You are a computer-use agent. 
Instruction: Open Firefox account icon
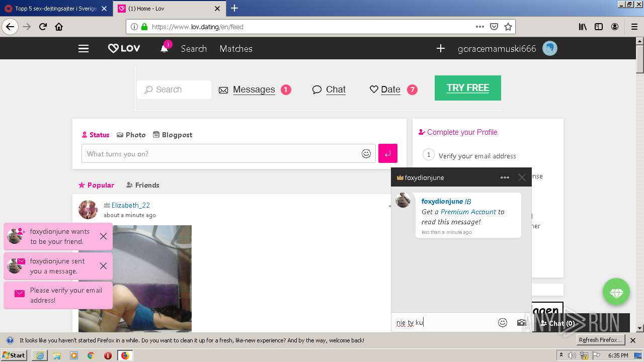coord(615,27)
